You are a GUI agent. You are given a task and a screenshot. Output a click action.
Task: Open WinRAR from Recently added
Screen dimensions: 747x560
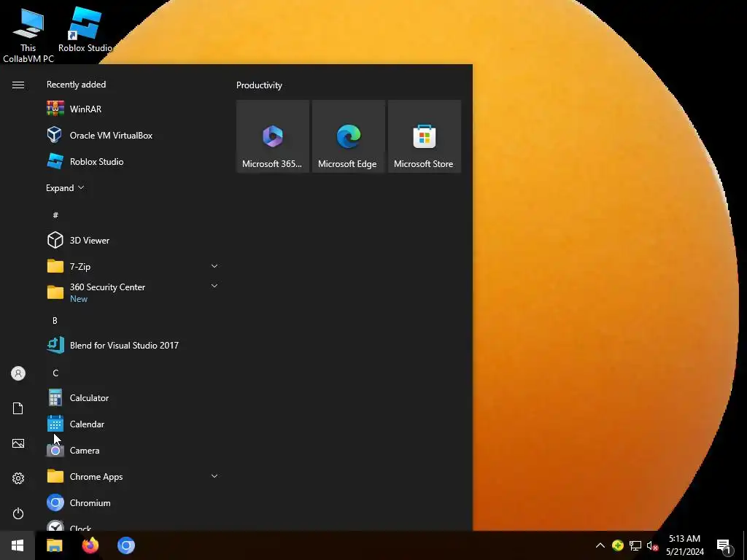[133, 109]
